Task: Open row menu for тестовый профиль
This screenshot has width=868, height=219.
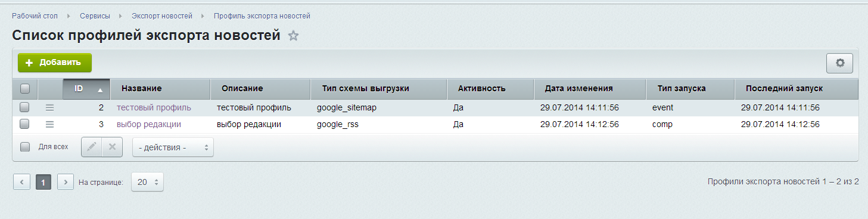Action: [50, 107]
